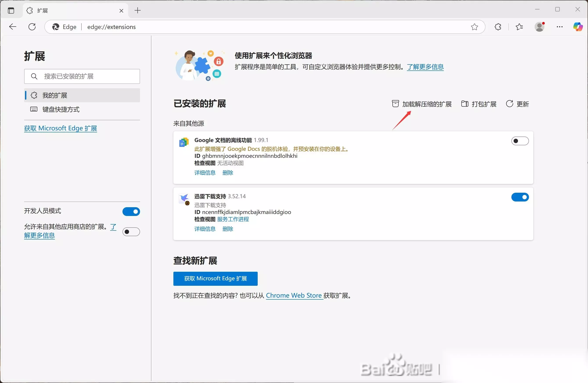Click 删除 for Google 文档的离线功能

pyautogui.click(x=228, y=173)
